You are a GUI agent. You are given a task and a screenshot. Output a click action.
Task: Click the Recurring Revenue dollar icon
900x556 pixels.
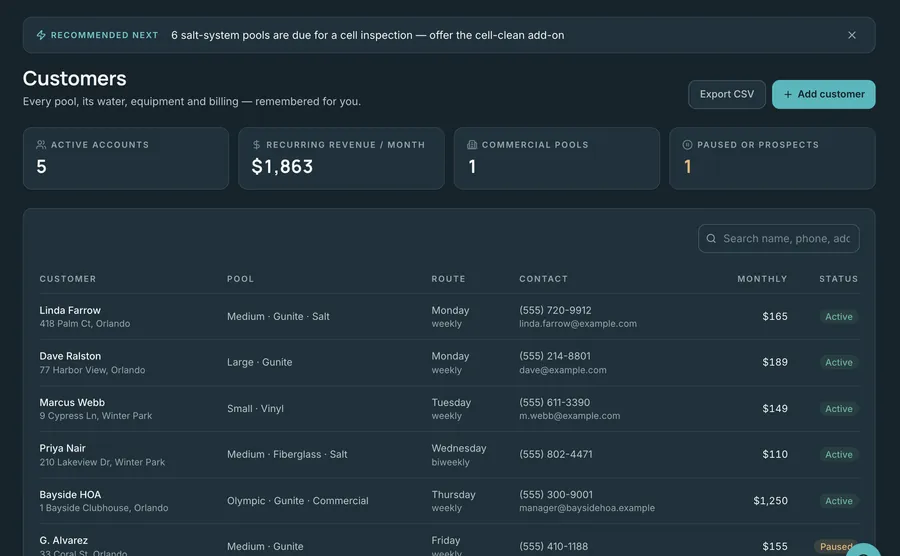(257, 145)
